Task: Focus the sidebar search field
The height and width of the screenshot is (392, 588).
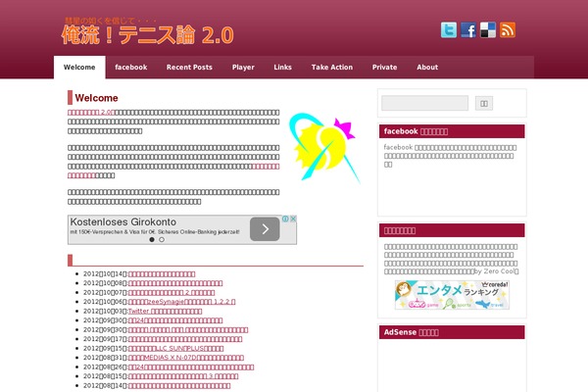Action: point(425,103)
